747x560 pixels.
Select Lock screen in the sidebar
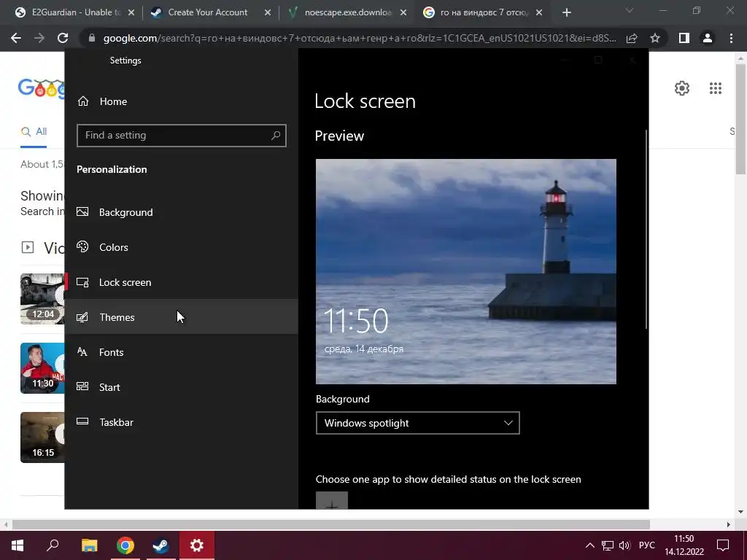click(x=181, y=282)
